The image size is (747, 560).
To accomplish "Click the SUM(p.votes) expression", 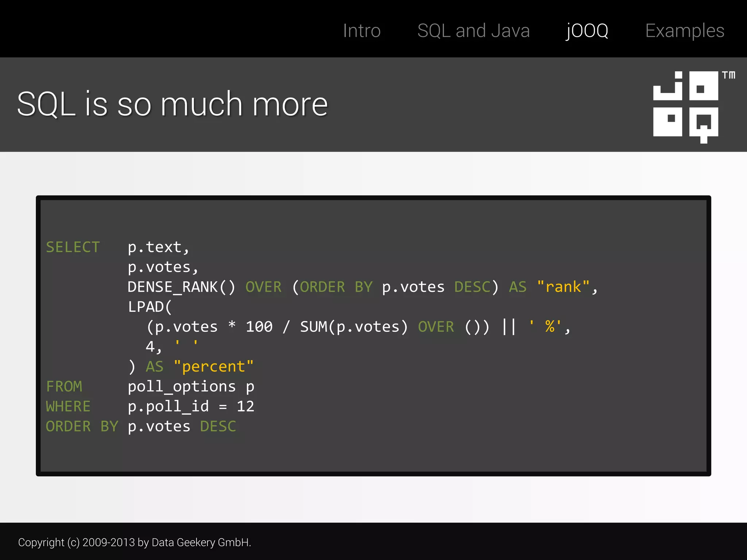I will tap(354, 327).
